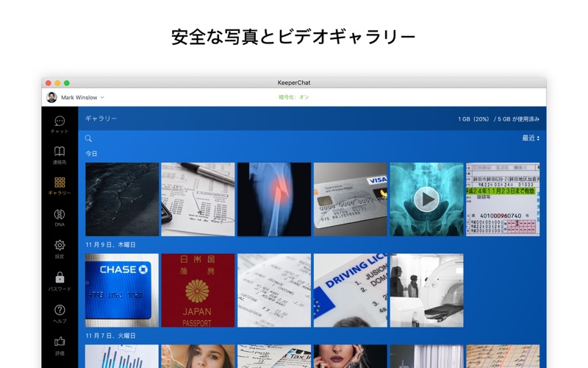Open the white curtains photo thumbnail

[x=427, y=356]
